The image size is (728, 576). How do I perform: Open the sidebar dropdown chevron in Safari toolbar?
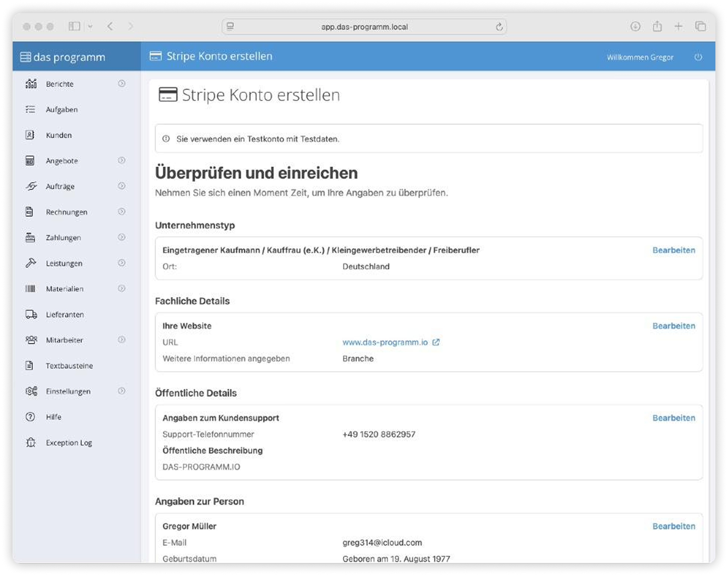[90, 26]
